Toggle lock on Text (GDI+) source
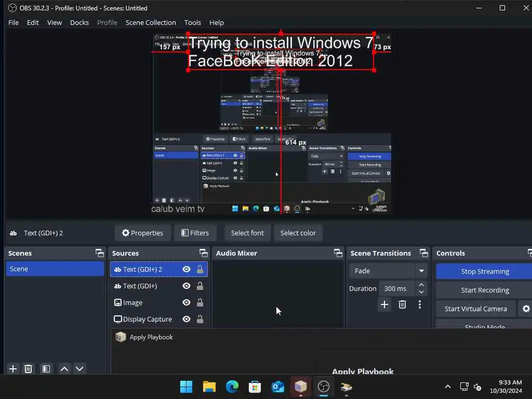Screen dimensions: 532x399 (x=200, y=286)
